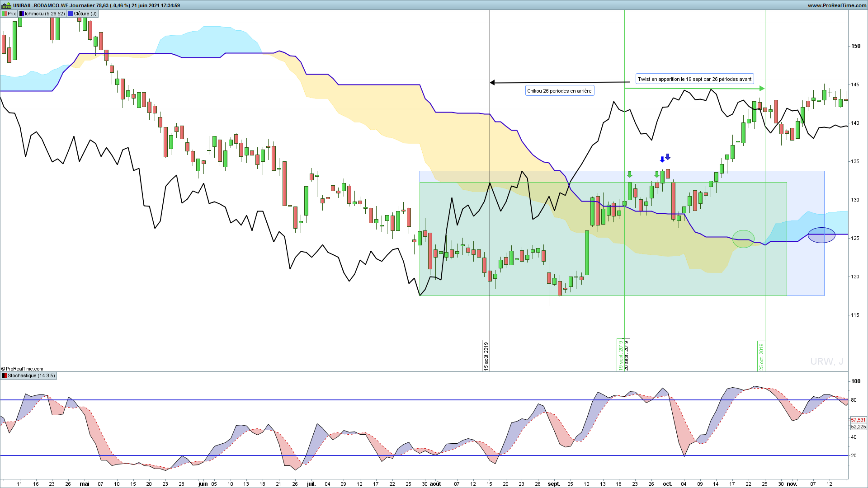The height and width of the screenshot is (488, 868).
Task: Click the 'sept.' month label on time axis
Action: point(554,484)
